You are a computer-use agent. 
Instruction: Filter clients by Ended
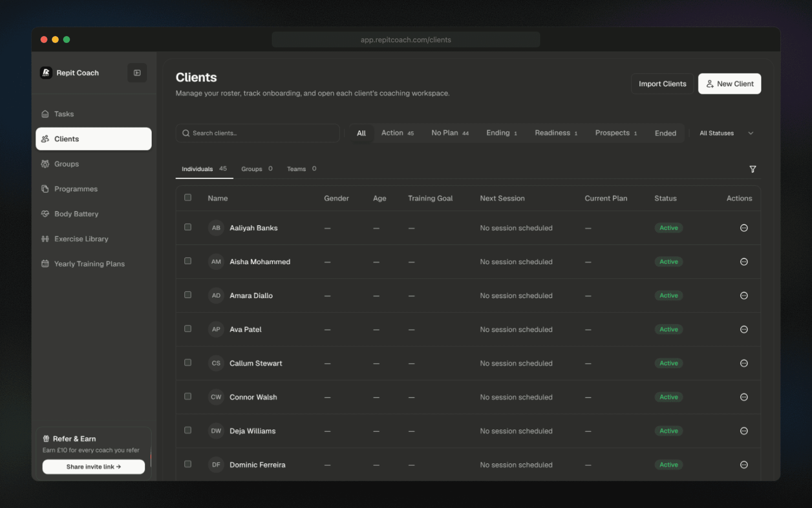click(x=665, y=133)
